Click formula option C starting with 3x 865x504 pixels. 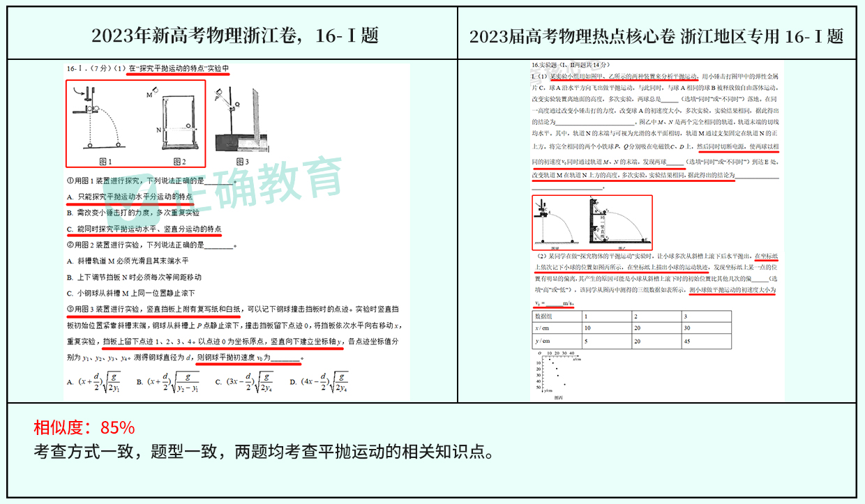pyautogui.click(x=246, y=382)
